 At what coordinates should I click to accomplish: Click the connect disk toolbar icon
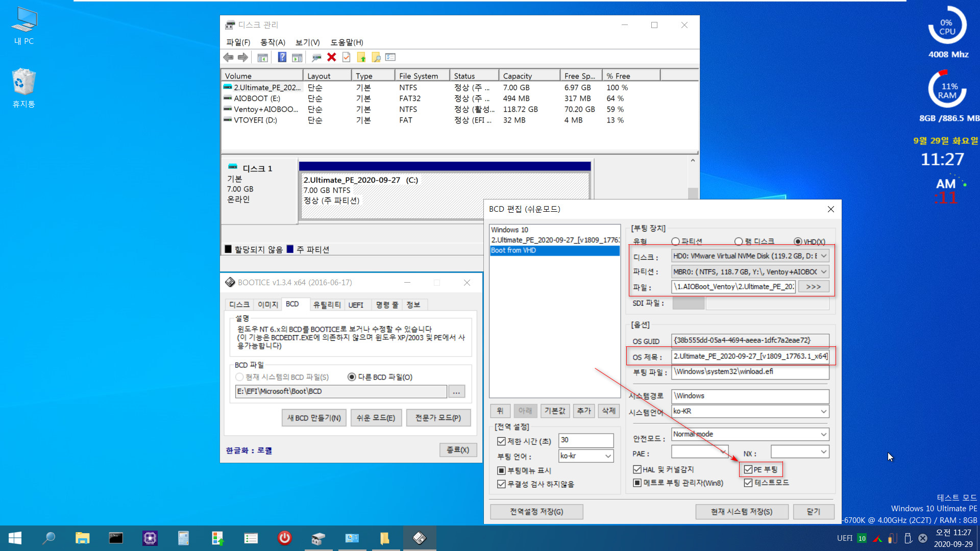coord(316,57)
